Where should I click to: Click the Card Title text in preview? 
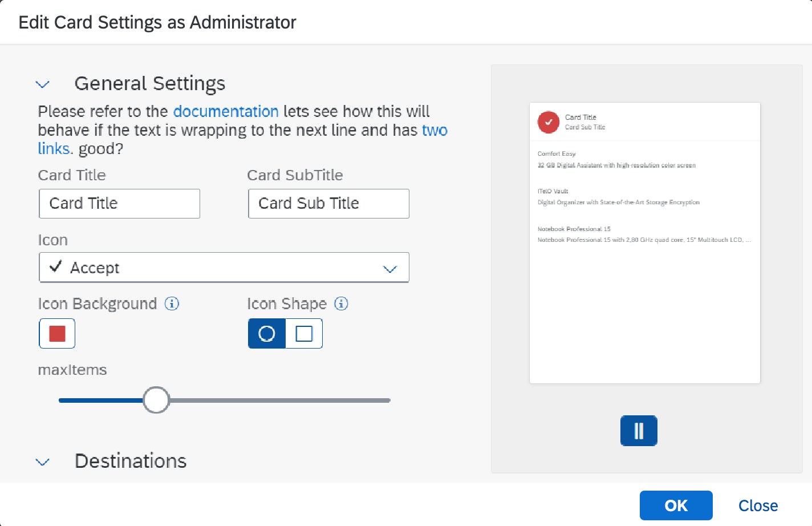[x=580, y=117]
